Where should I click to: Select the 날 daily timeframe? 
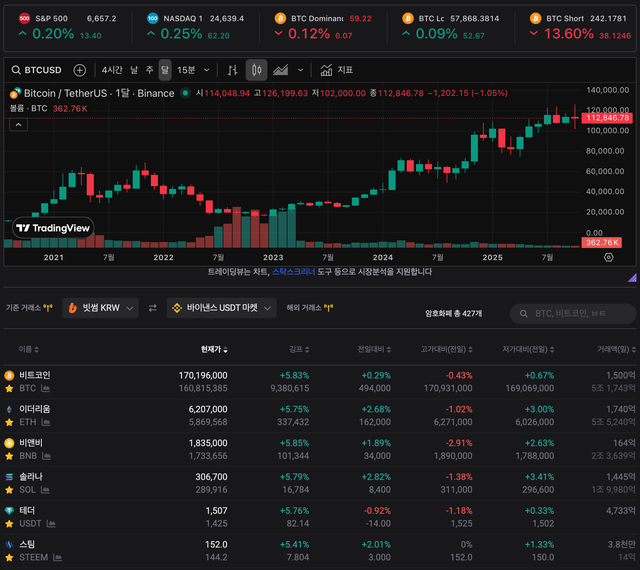134,70
